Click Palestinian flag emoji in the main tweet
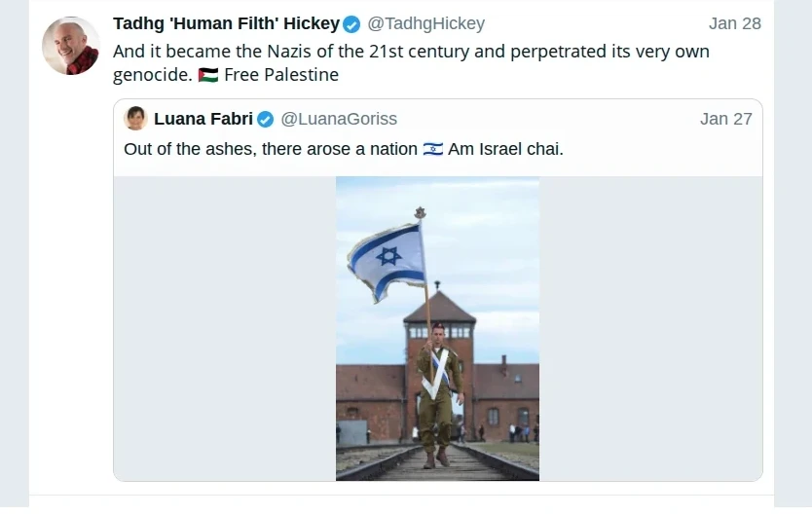Screen dimensions: 812x515 click(x=207, y=75)
